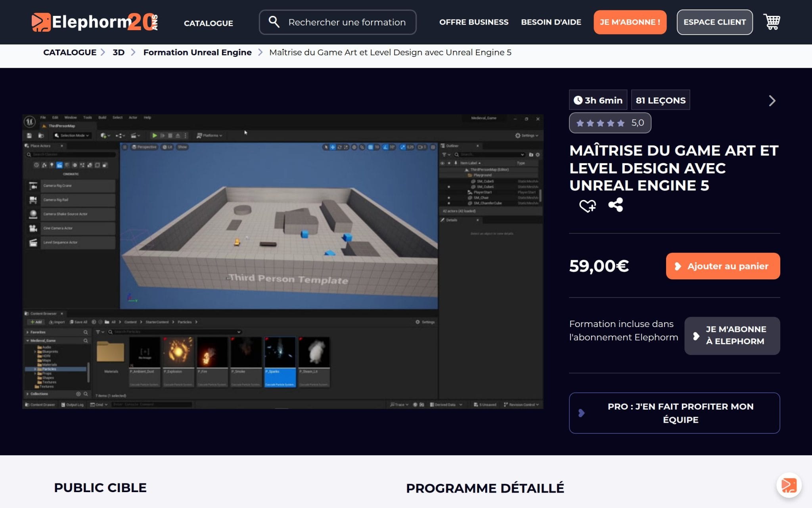Go to CATALOGUE breadcrumb link
This screenshot has height=508, width=812.
coord(70,52)
